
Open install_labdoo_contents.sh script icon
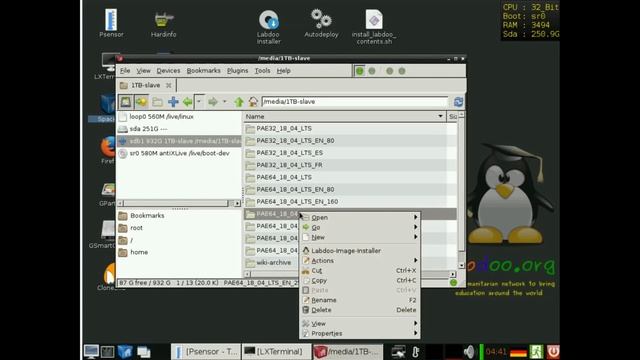coord(374,27)
